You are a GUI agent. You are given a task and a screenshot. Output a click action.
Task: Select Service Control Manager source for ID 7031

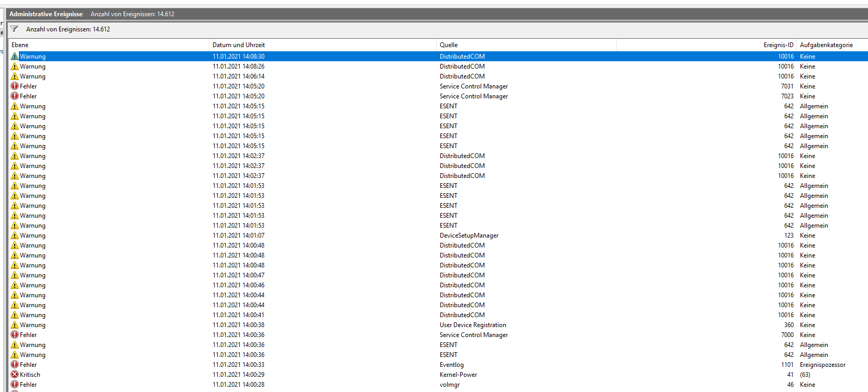(474, 86)
